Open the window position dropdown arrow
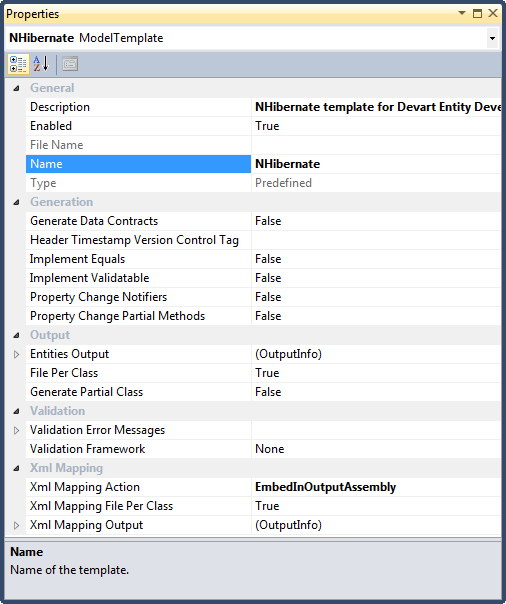 pyautogui.click(x=461, y=13)
